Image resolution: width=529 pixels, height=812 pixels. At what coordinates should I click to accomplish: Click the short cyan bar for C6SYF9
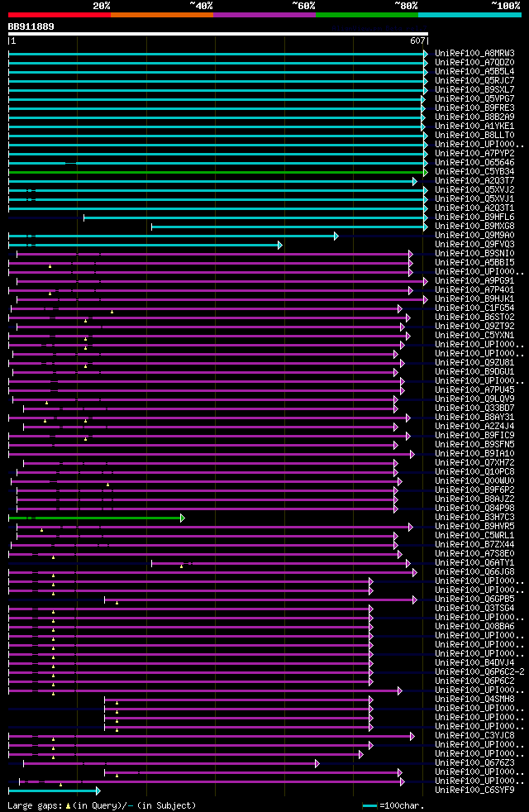point(55,791)
